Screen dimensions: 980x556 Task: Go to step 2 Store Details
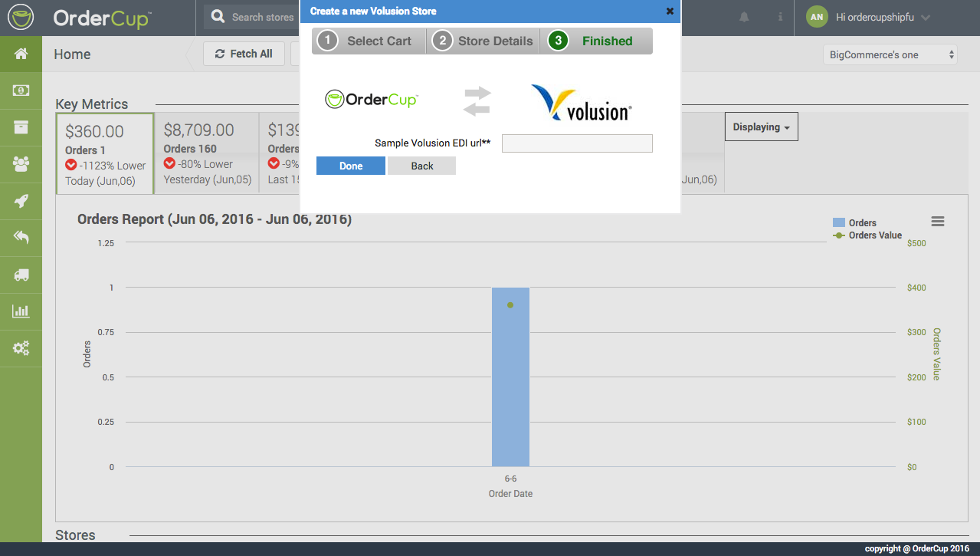pyautogui.click(x=483, y=41)
